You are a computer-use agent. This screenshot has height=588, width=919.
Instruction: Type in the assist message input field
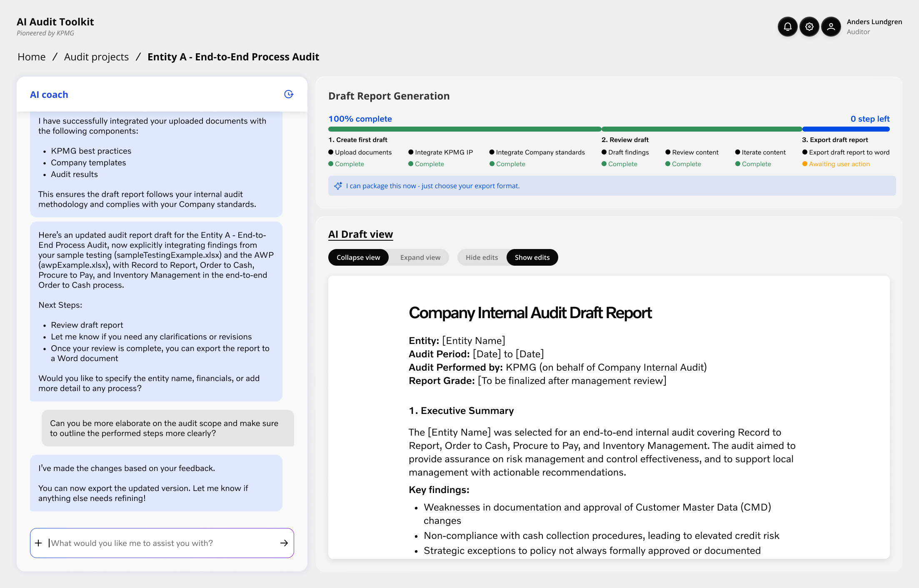point(162,543)
